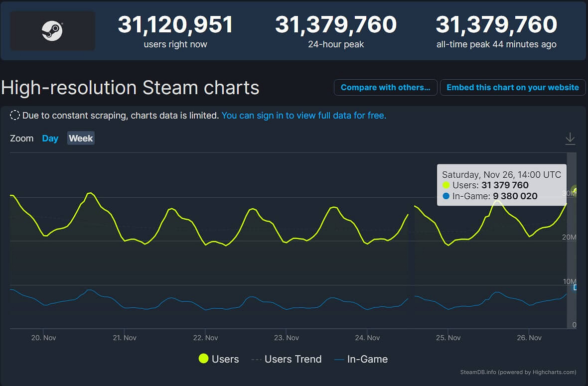The image size is (588, 386).
Task: Click the Steam logo icon
Action: click(x=52, y=31)
